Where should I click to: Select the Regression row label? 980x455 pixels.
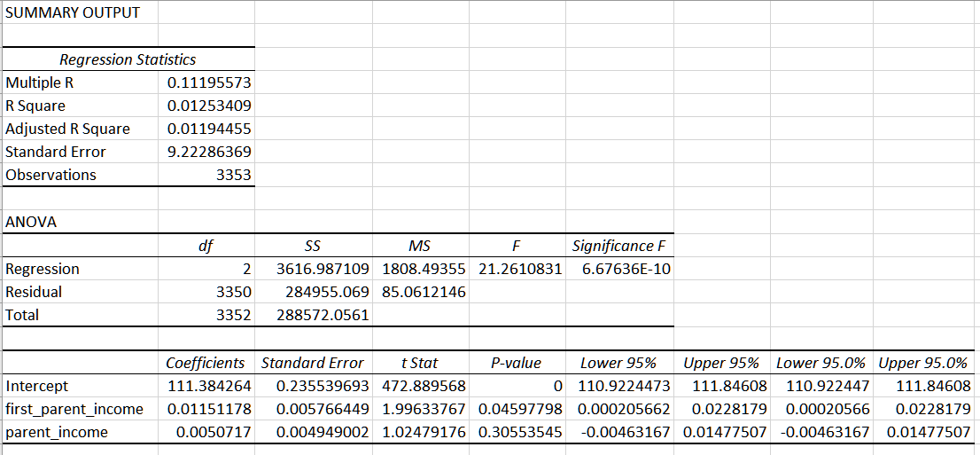pos(80,269)
